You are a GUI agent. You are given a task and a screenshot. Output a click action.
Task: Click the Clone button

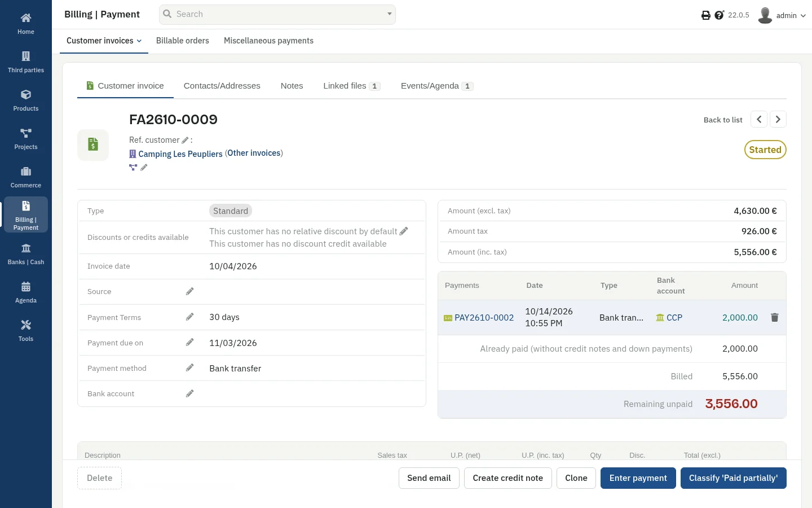tap(576, 478)
